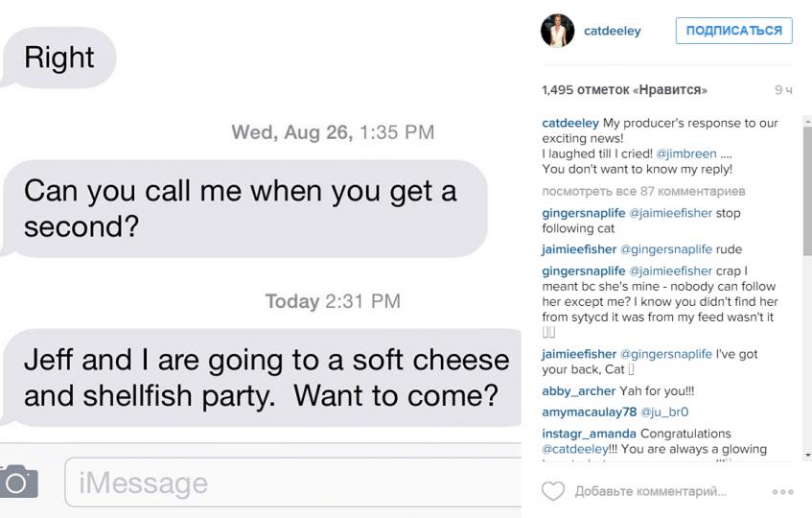The width and height of the screenshot is (812, 518).
Task: Click the 9 ч post timestamp
Action: click(x=783, y=90)
